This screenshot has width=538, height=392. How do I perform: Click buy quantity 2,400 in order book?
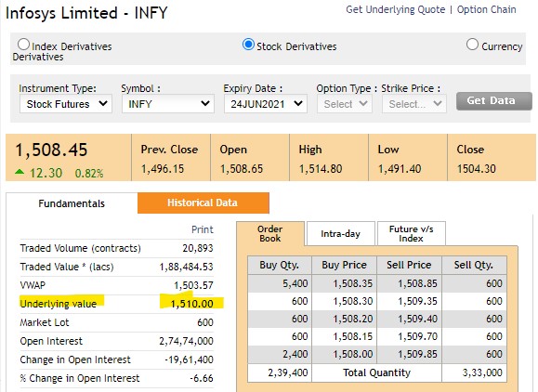295,354
